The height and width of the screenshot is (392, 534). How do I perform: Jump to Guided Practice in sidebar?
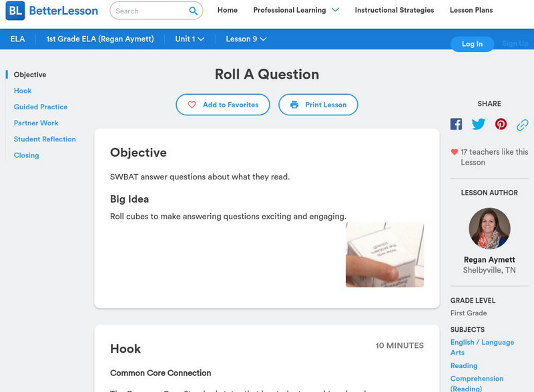[39, 107]
